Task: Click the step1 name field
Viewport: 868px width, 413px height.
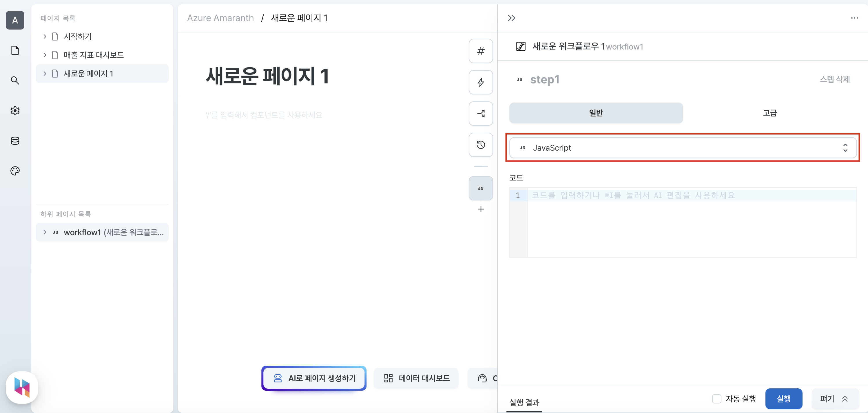Action: [x=544, y=79]
